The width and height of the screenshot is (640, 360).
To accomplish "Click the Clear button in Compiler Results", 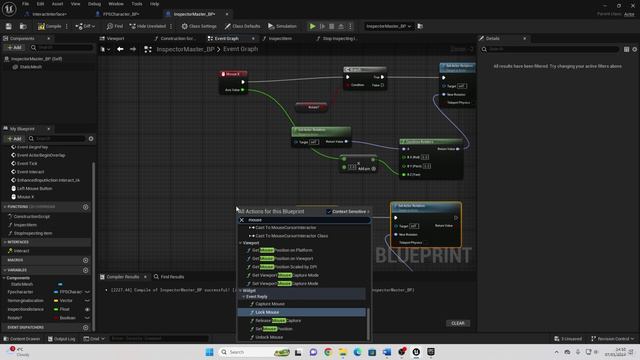I will 458,323.
